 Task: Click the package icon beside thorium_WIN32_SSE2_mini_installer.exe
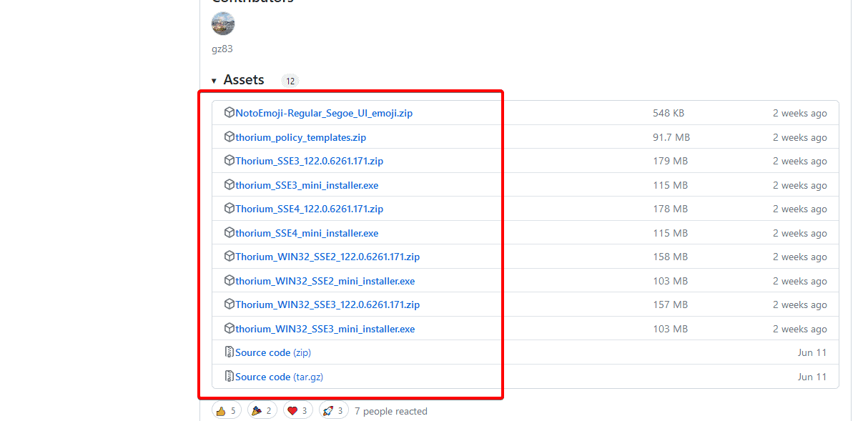pos(230,280)
